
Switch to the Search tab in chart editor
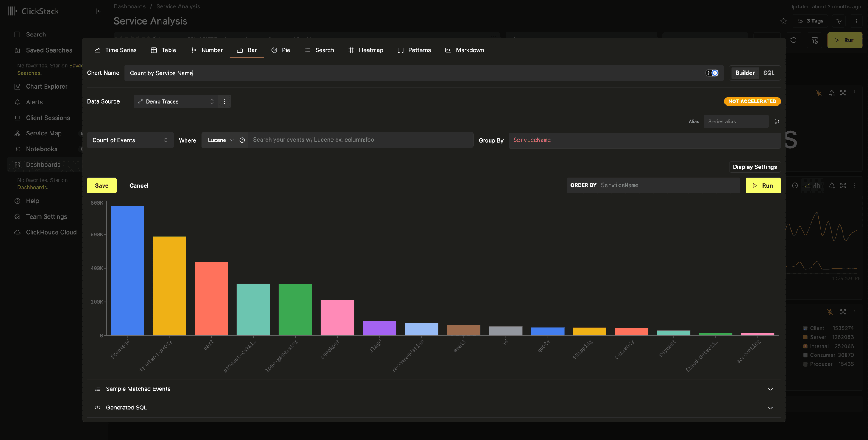click(x=319, y=50)
